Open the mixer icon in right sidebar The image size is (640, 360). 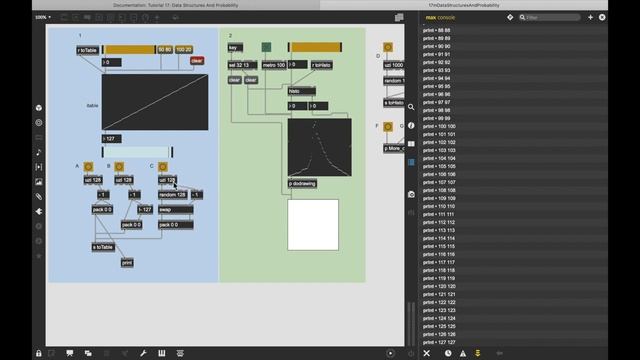[411, 212]
